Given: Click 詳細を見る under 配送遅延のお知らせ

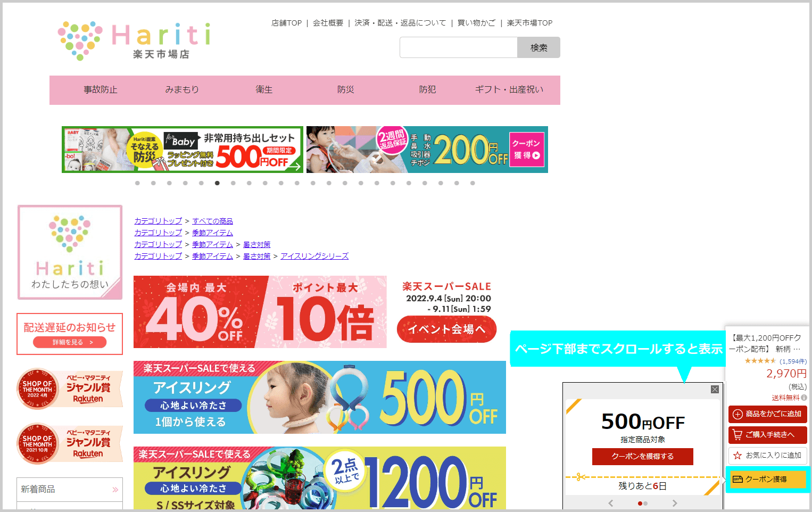Looking at the screenshot, I should point(70,342).
